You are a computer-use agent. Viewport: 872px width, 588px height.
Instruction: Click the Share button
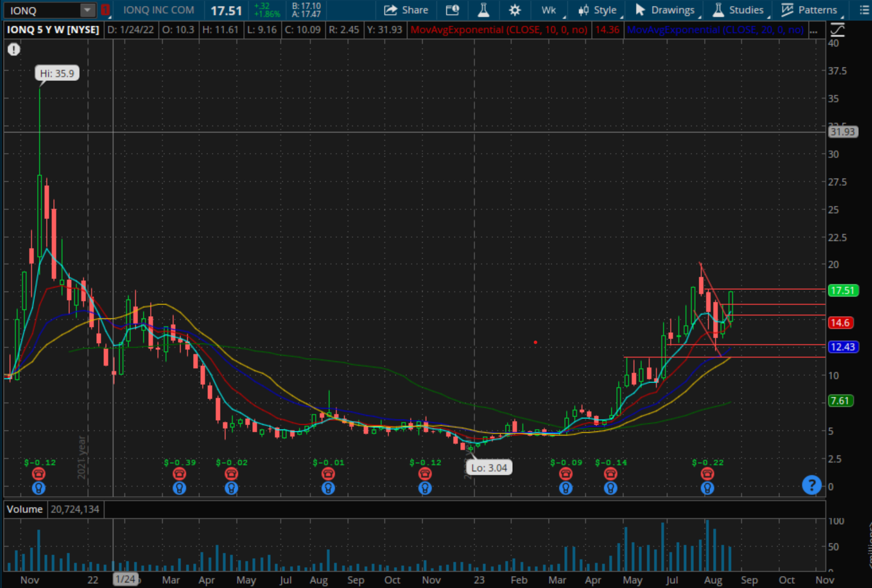click(406, 10)
